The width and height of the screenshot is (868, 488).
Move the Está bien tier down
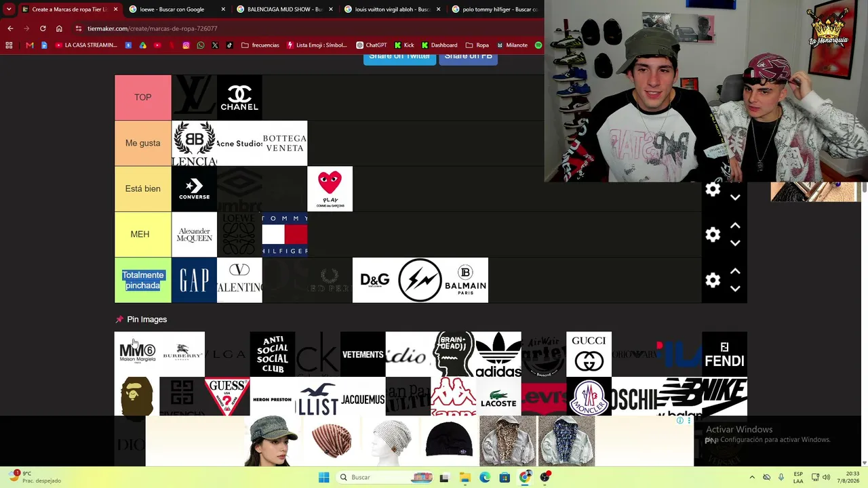[735, 197]
